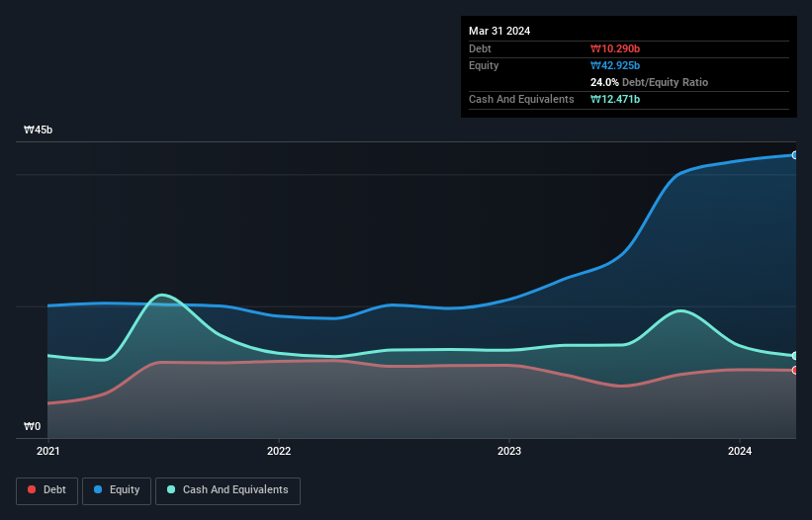Click the ₩42.925b equity value
This screenshot has width=812, height=520.
(615, 65)
